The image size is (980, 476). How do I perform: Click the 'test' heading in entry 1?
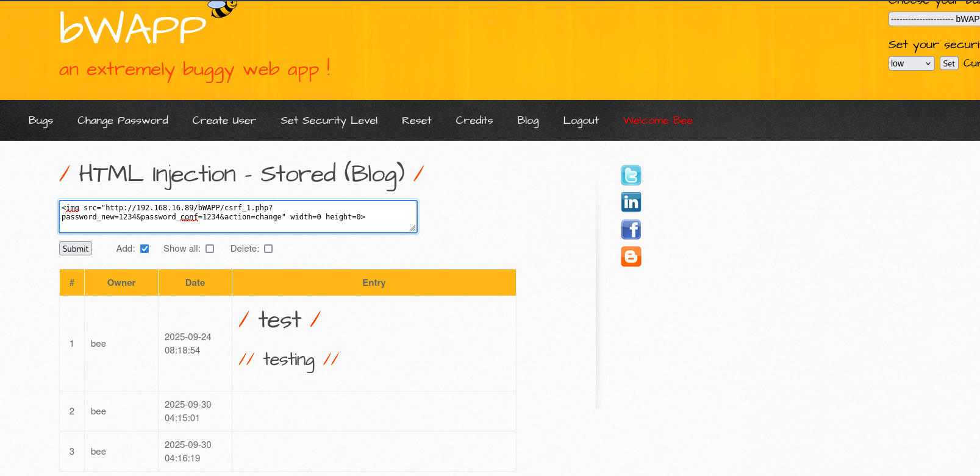coord(280,319)
